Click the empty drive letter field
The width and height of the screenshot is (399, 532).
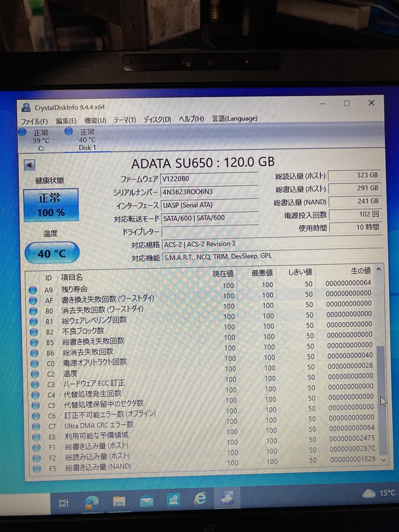pyautogui.click(x=210, y=231)
